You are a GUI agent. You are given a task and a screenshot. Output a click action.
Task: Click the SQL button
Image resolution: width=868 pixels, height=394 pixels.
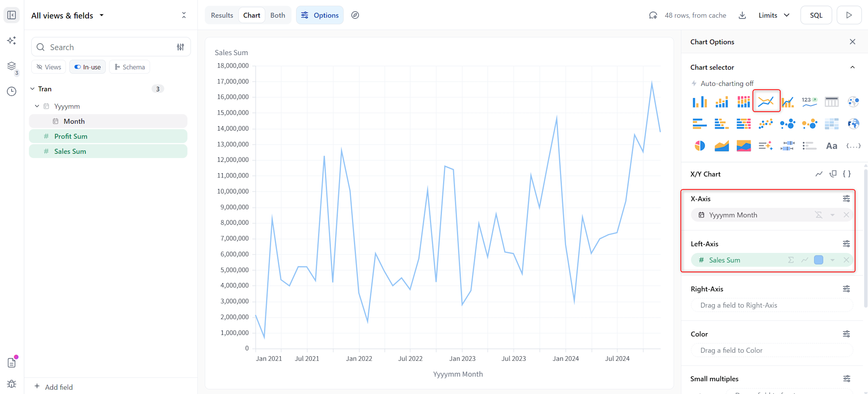coord(816,15)
